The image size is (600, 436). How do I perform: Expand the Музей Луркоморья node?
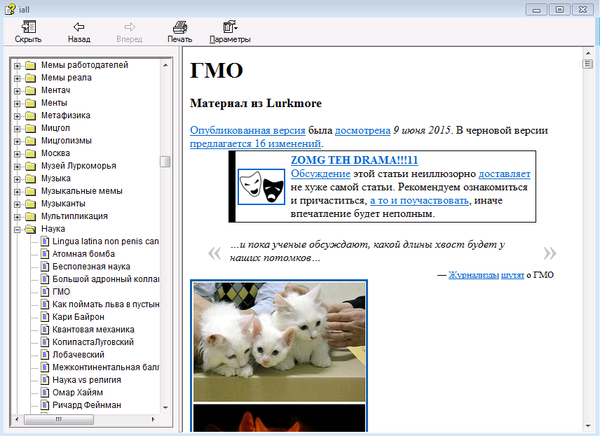(x=17, y=167)
